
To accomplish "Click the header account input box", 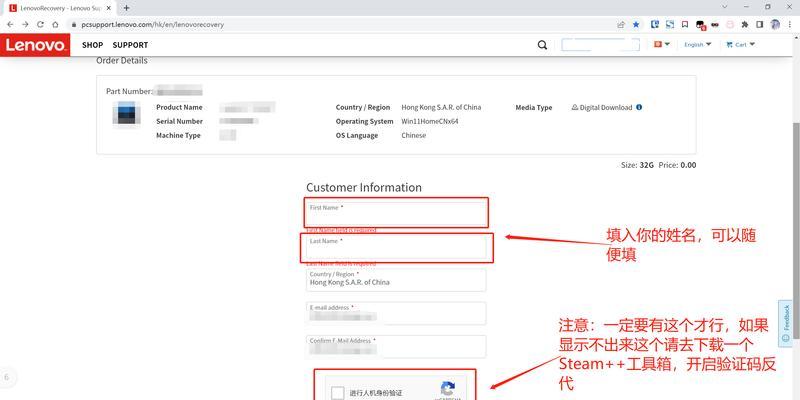I will click(601, 45).
